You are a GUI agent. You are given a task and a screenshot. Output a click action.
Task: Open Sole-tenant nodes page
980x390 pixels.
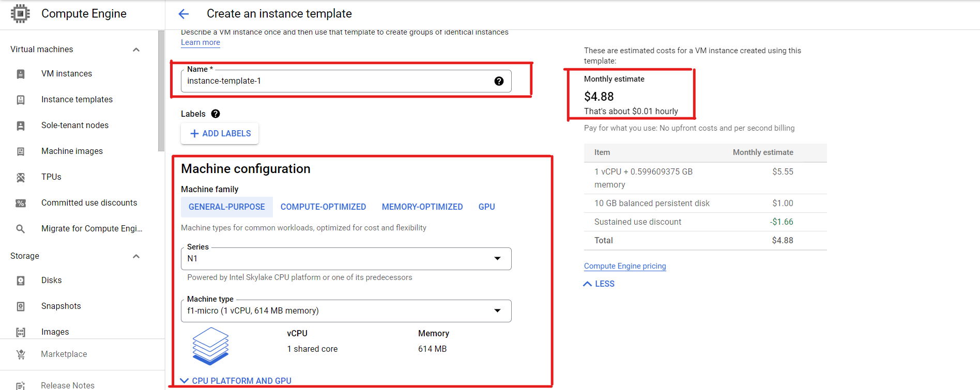click(x=75, y=126)
